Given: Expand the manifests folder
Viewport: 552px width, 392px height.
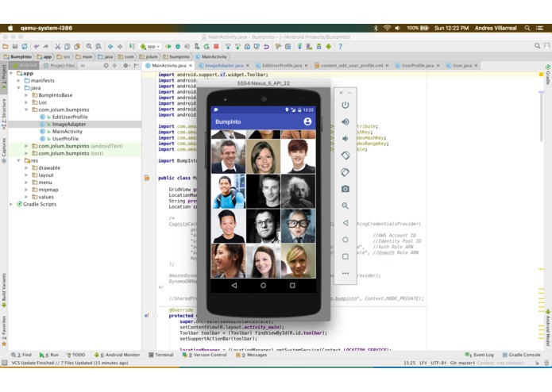Looking at the screenshot, I should (x=18, y=80).
